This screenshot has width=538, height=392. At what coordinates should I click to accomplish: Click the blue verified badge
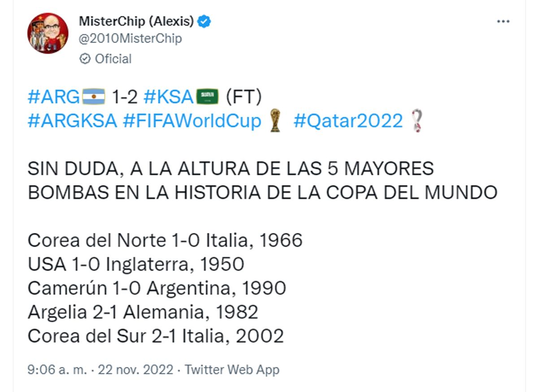(x=205, y=21)
